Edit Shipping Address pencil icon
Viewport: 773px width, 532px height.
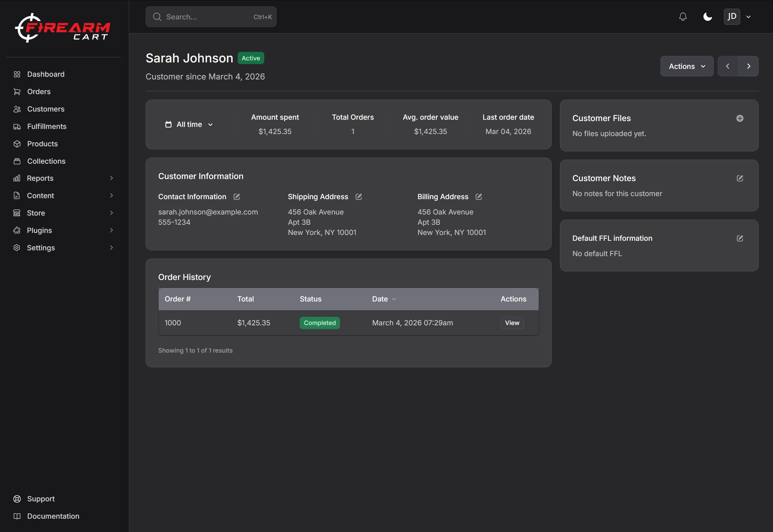click(359, 197)
